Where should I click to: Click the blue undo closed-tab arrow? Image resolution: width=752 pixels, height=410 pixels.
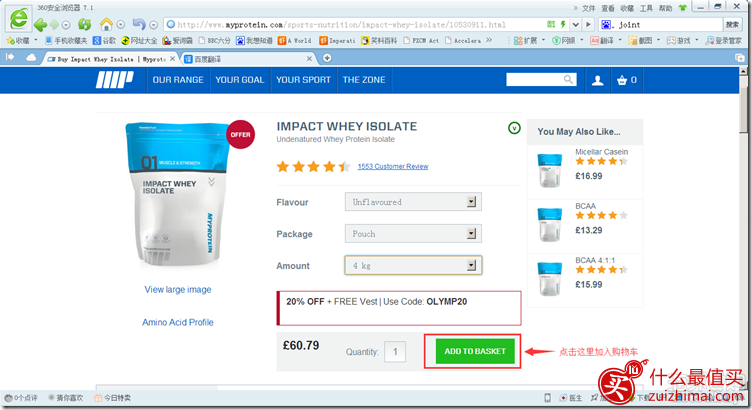click(139, 24)
